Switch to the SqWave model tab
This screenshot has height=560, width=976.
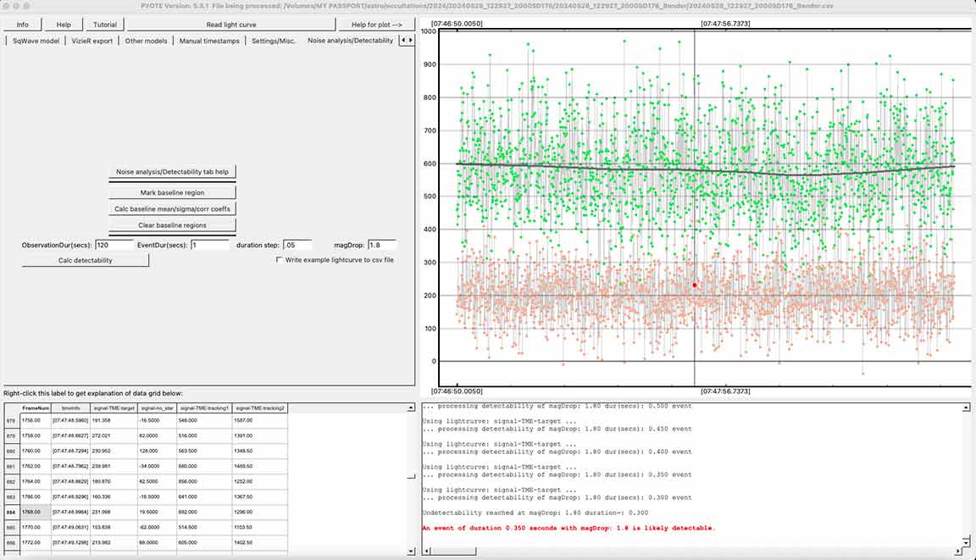click(36, 41)
